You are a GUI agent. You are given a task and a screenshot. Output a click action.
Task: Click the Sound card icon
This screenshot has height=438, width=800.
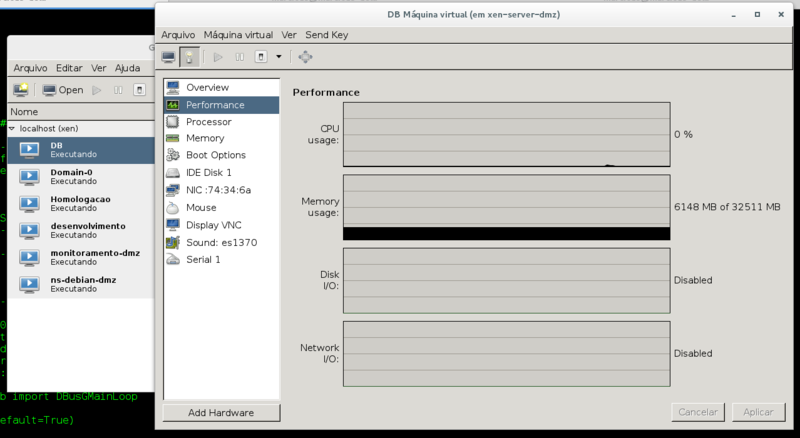(173, 242)
